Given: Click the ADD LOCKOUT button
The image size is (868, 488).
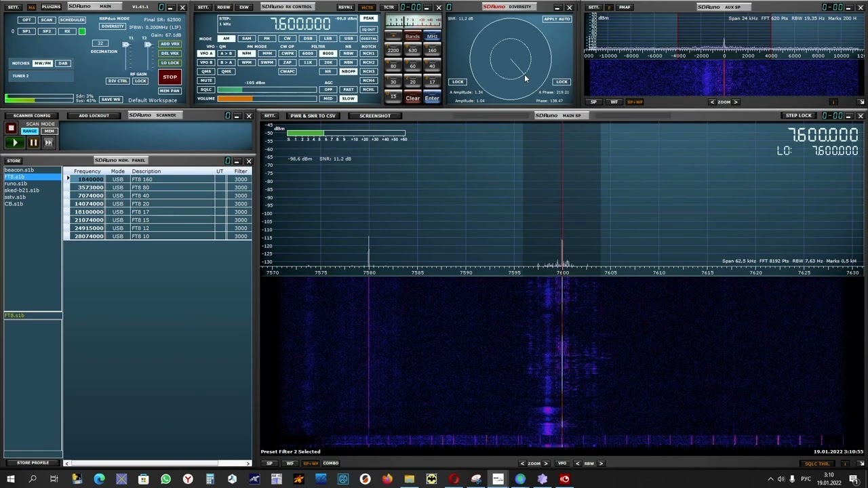Looking at the screenshot, I should (x=94, y=116).
